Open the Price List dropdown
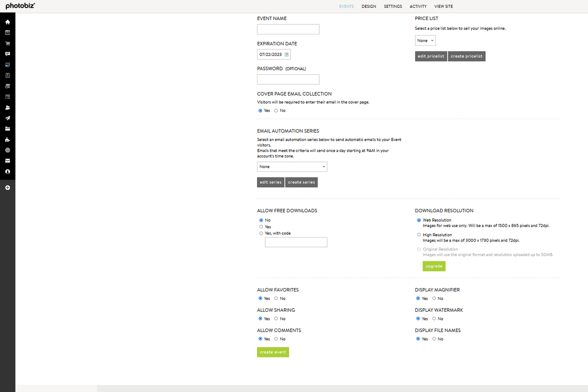Viewport: 588px width, 392px height. pos(425,40)
